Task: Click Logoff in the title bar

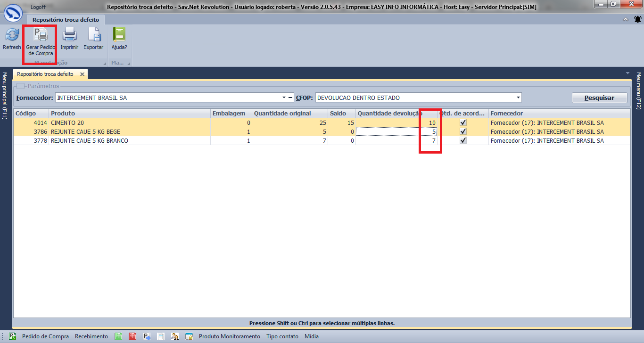Action: pos(38,7)
